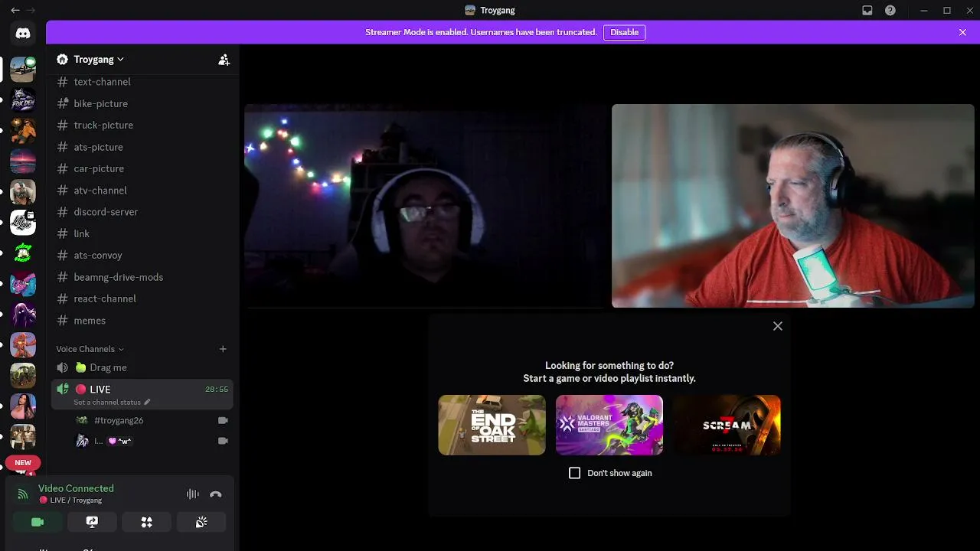980x551 pixels.
Task: Open the sunset landscape server icon
Action: point(23,161)
